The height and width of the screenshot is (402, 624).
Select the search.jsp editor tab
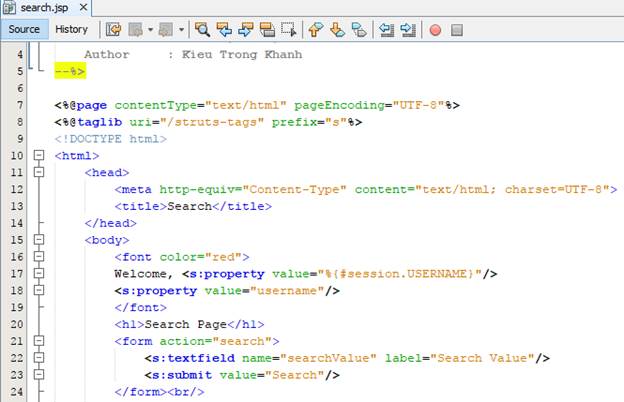[44, 8]
